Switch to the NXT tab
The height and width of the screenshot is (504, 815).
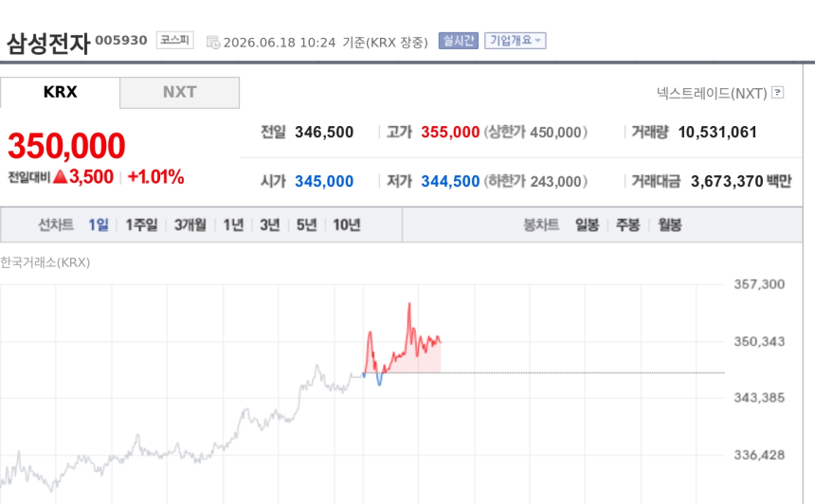(180, 93)
